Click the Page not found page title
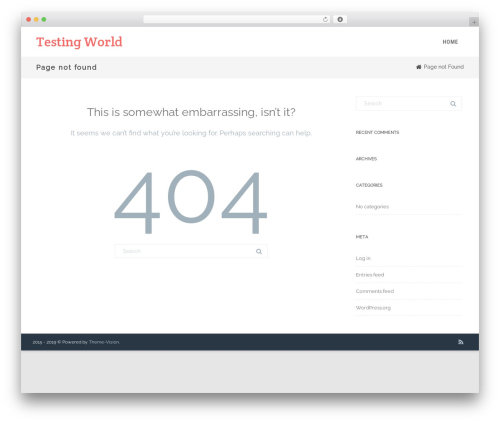 coord(66,67)
